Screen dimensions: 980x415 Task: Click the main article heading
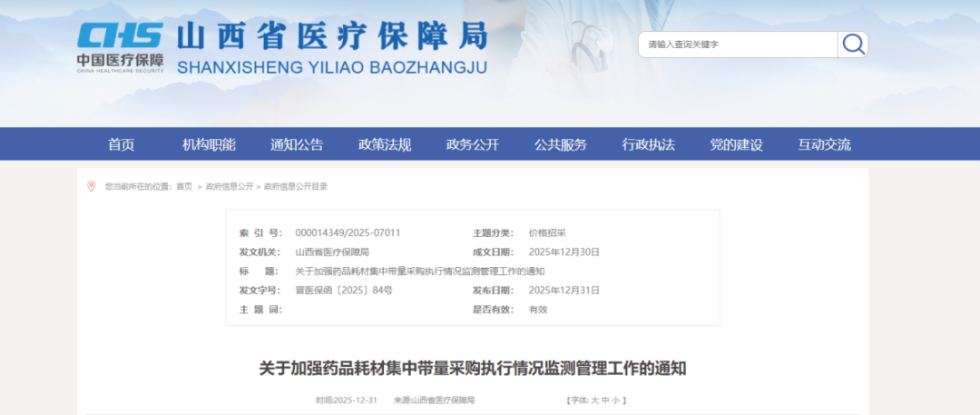point(473,368)
